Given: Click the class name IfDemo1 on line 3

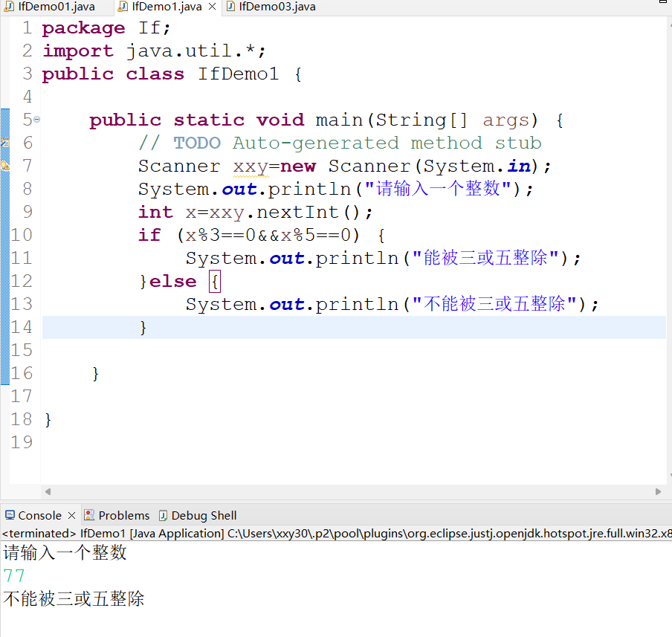Looking at the screenshot, I should pos(239,74).
